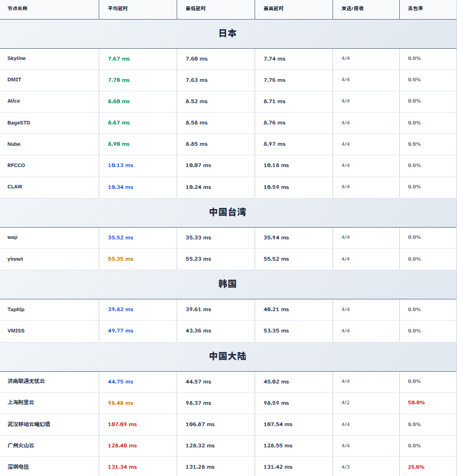
Task: Sort by the 平均延时 column header
Action: click(118, 9)
